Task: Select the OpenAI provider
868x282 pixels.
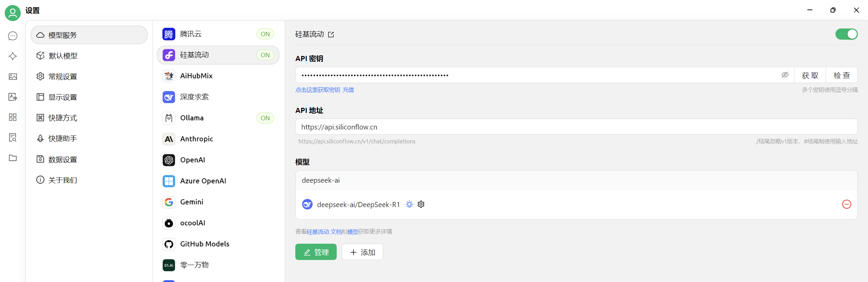Action: [x=218, y=160]
